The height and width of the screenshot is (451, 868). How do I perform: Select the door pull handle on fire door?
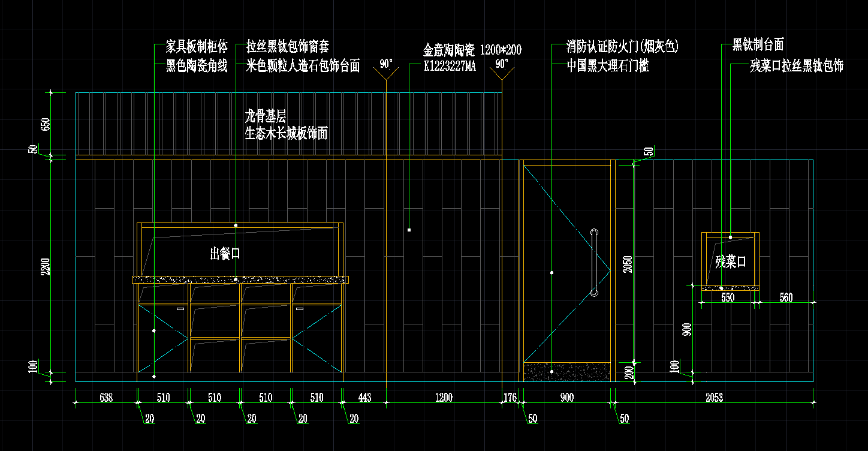coord(594,263)
